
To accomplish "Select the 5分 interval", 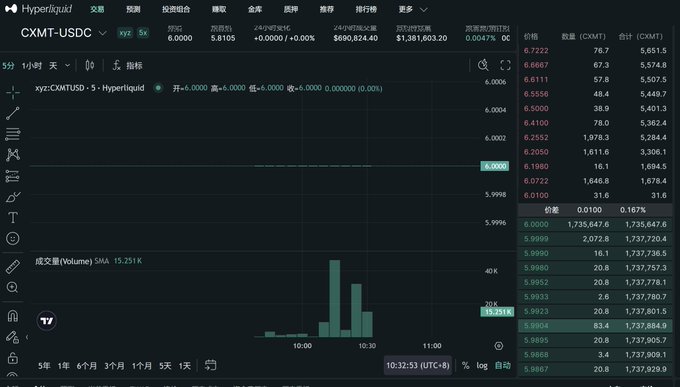I will pos(8,66).
